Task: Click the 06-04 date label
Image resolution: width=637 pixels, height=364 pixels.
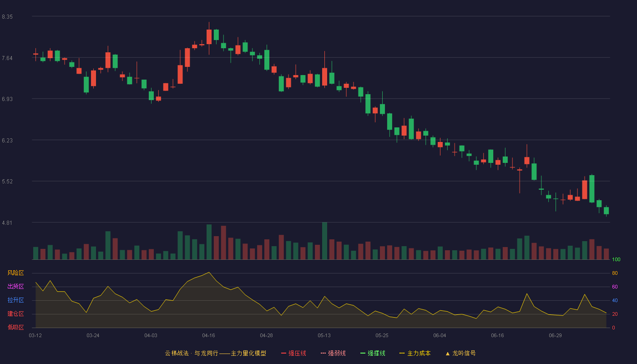Action: click(x=440, y=335)
